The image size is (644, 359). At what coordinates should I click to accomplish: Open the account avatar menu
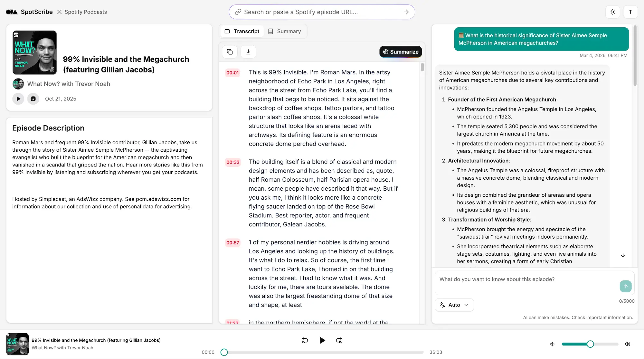(x=631, y=12)
